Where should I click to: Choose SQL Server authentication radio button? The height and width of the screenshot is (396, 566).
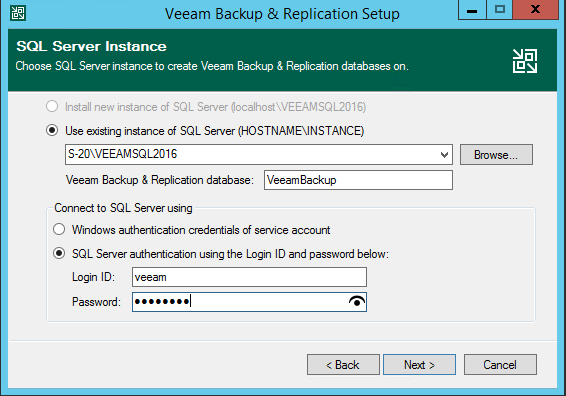pos(59,253)
